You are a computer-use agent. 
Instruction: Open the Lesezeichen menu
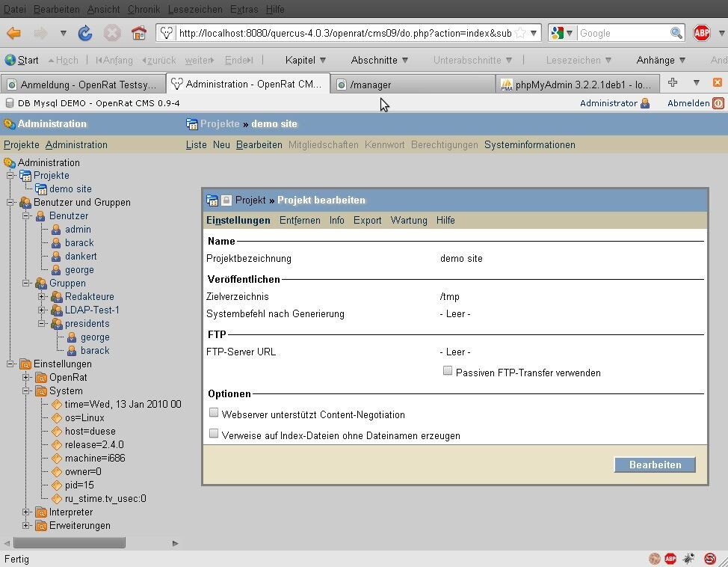point(195,9)
